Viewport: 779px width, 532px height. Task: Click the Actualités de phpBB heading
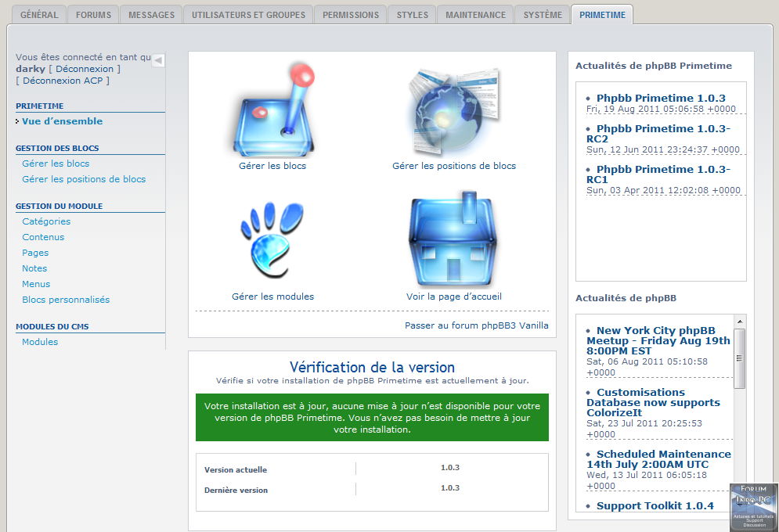[626, 298]
